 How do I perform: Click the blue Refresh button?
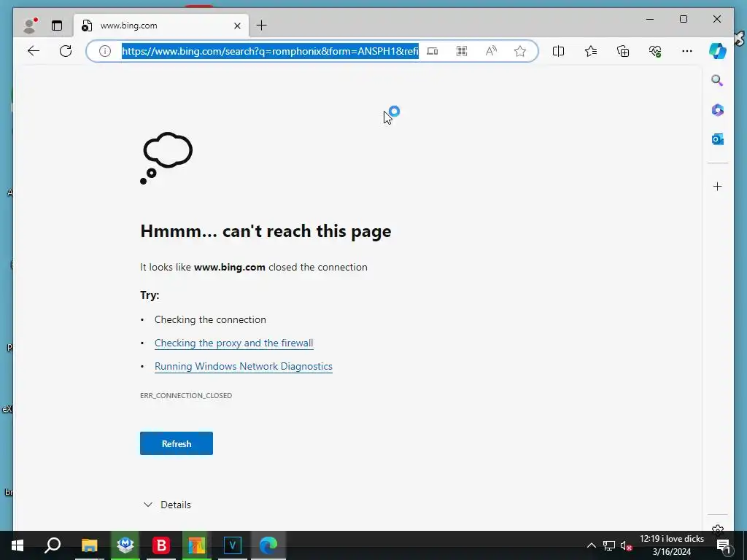coord(177,443)
